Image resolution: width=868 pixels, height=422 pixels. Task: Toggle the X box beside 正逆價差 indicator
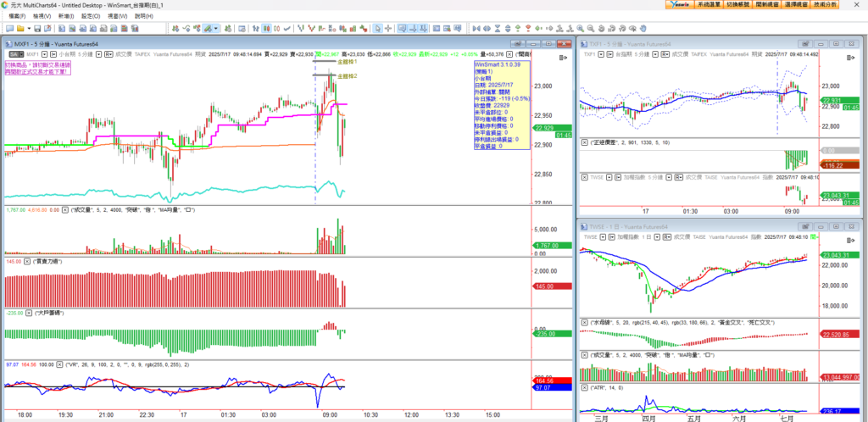coord(585,142)
